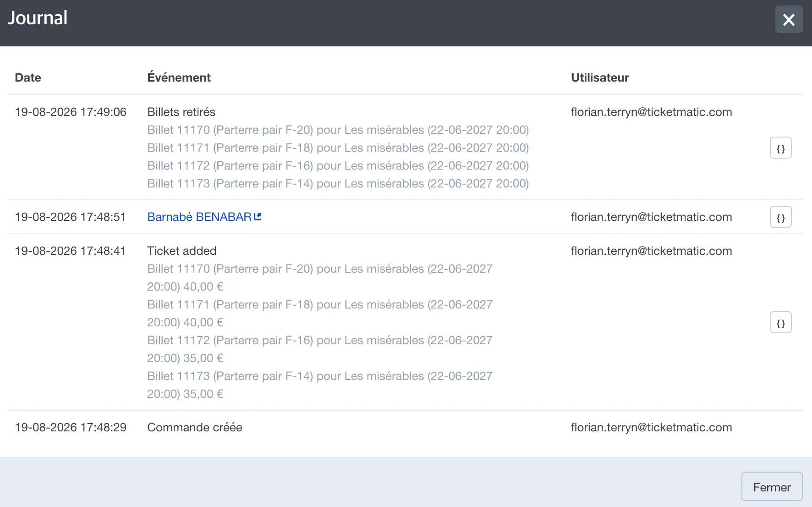Screen dimensions: 812x507
Task: Open JSON details for Billets retirés entry
Action: 780,148
